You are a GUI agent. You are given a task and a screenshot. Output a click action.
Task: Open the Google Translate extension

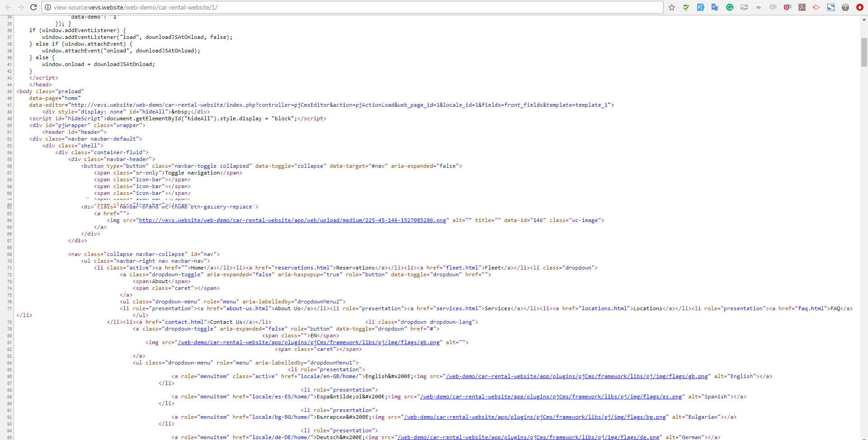coord(715,7)
